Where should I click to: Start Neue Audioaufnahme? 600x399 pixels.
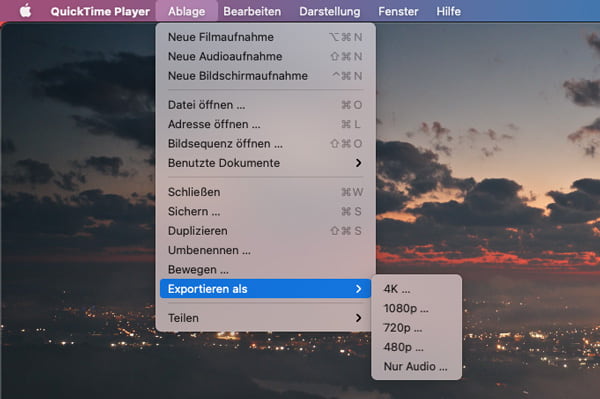tap(265, 56)
